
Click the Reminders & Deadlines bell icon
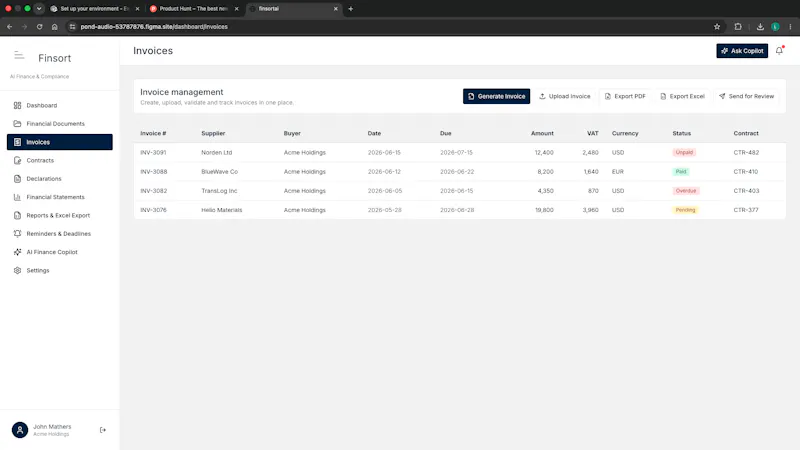(x=17, y=234)
